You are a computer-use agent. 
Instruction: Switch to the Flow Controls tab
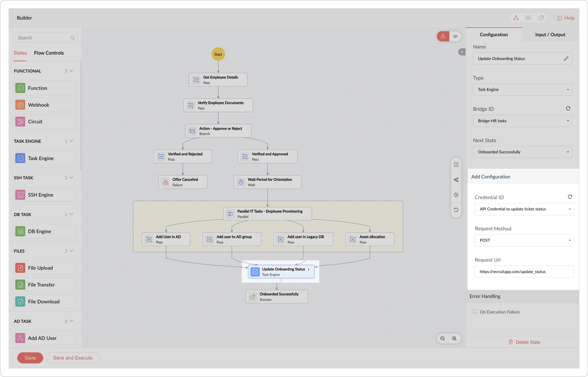49,53
